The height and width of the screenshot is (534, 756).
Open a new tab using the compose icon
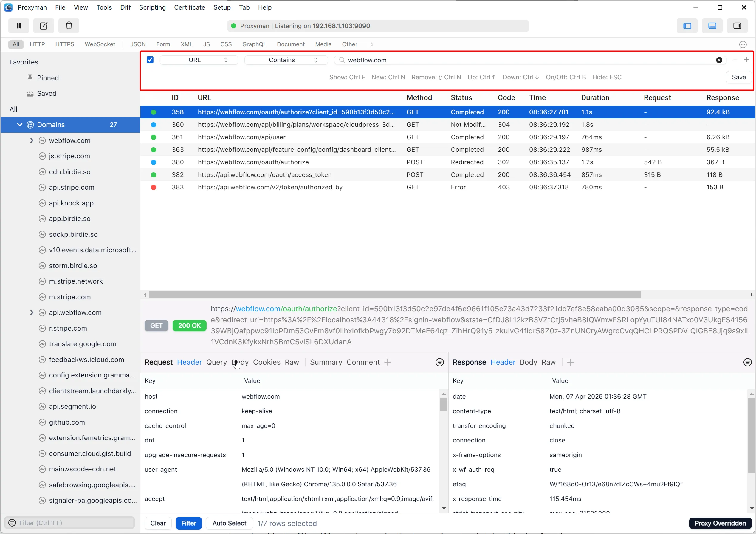coord(44,26)
